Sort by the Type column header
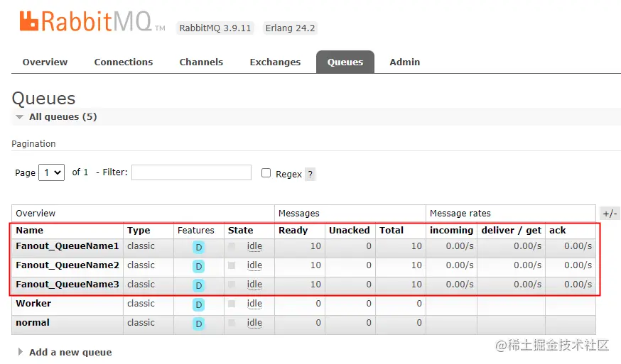Viewport: 621px width, 364px height. (x=139, y=231)
